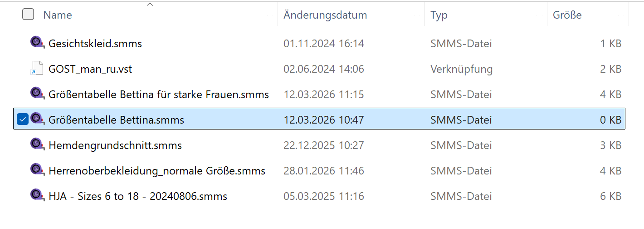Click the Herrenoberbekleidung_normale Größe file icon
644x229 pixels.
[37, 170]
